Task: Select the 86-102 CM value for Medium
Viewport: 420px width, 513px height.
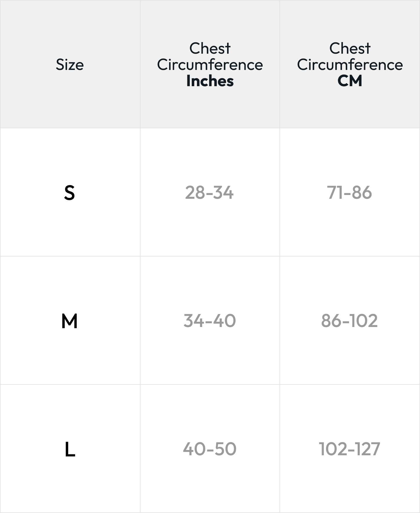Action: pos(350,321)
